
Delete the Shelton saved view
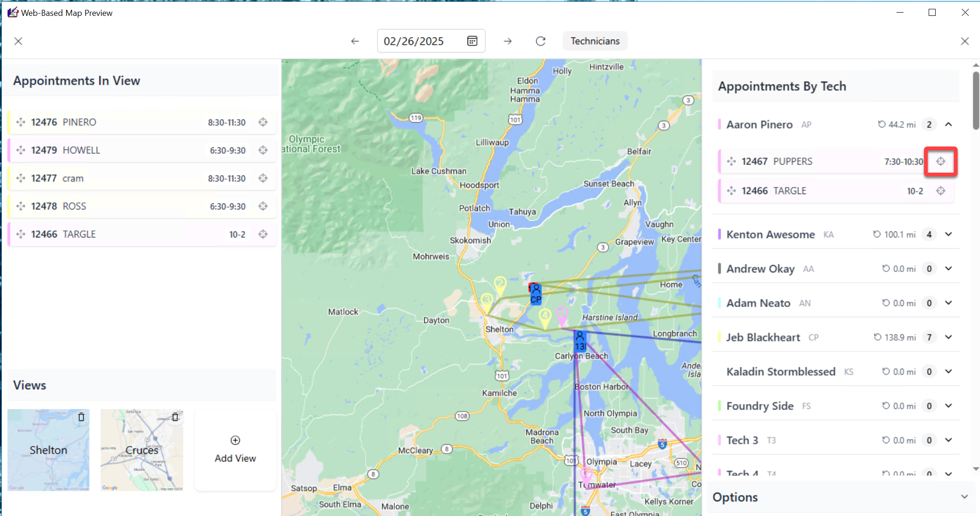(x=81, y=417)
